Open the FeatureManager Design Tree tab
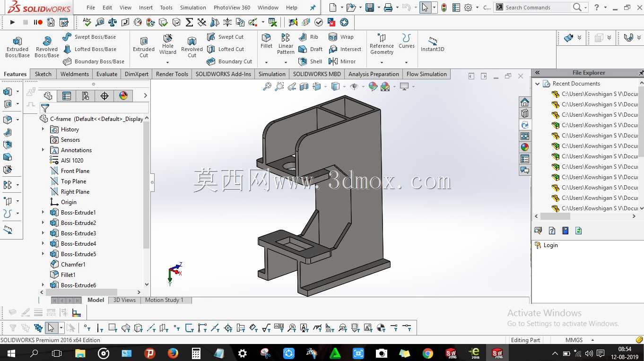The width and height of the screenshot is (644, 361). click(x=48, y=96)
